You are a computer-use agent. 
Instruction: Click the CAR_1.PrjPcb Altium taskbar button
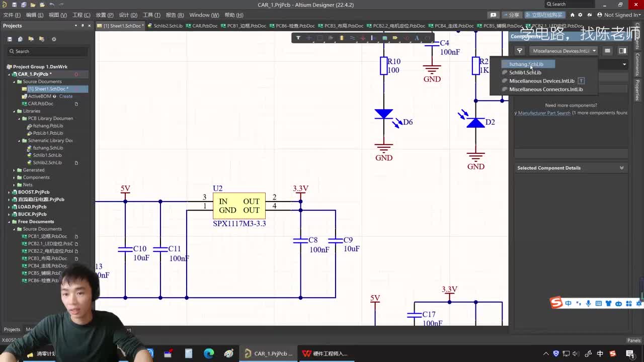point(268,353)
